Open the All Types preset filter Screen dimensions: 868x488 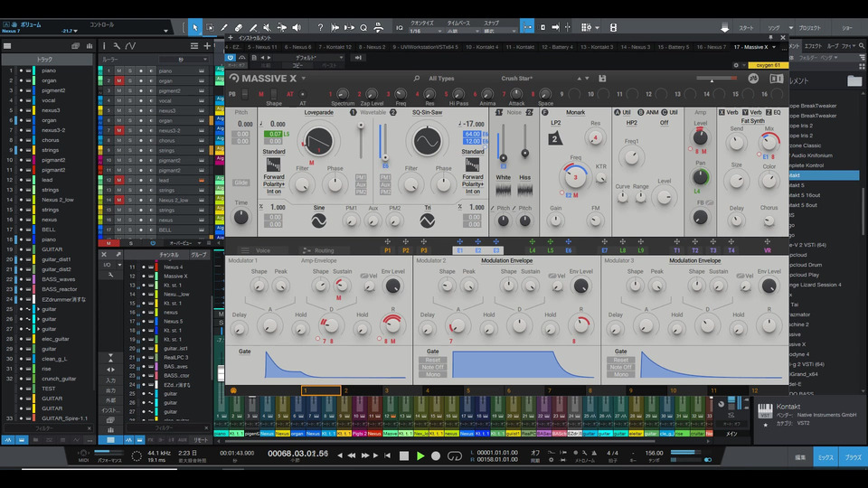coord(441,79)
